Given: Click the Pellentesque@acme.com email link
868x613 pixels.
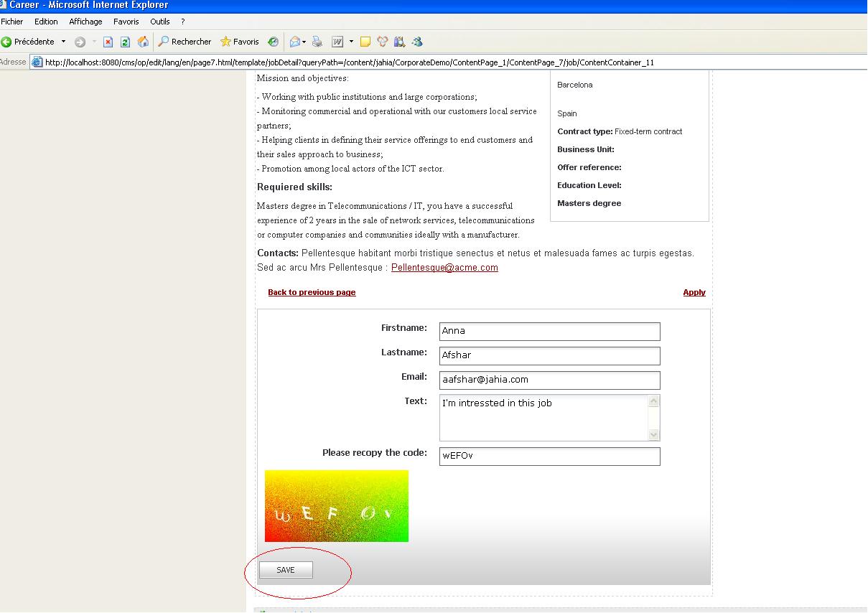Looking at the screenshot, I should point(444,268).
